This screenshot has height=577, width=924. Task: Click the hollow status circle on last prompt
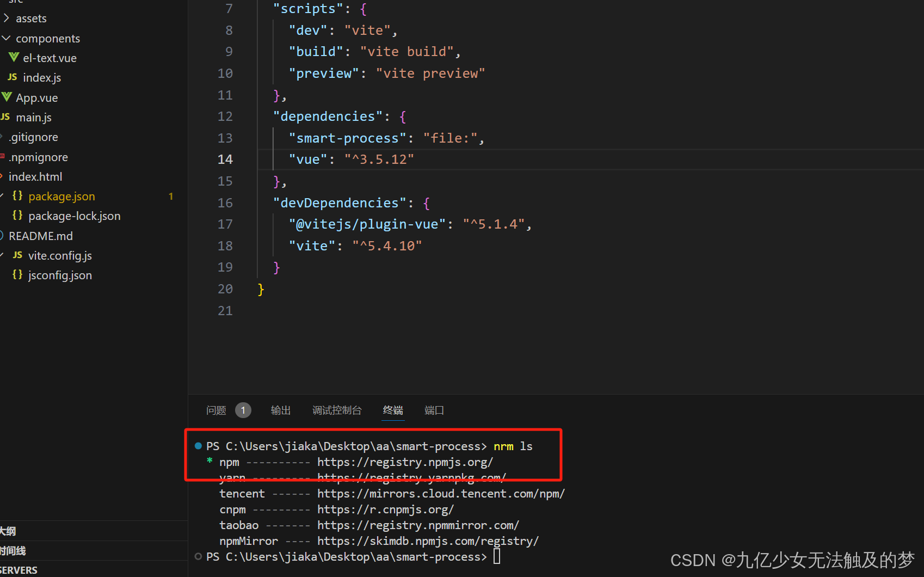click(198, 556)
